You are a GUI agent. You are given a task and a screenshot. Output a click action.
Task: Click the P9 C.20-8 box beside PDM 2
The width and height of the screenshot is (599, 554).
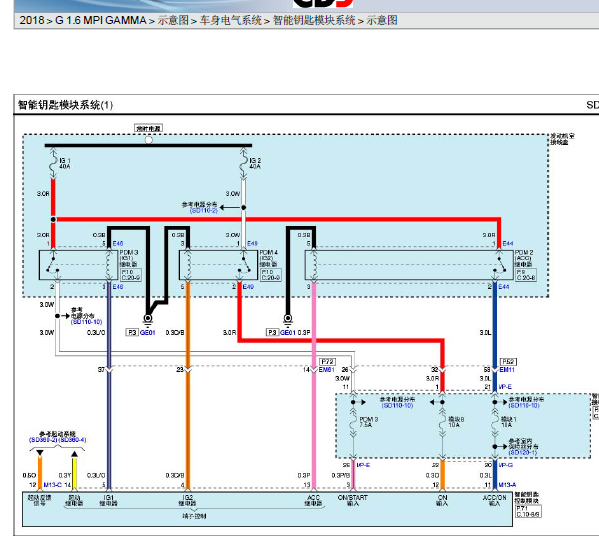click(x=526, y=275)
